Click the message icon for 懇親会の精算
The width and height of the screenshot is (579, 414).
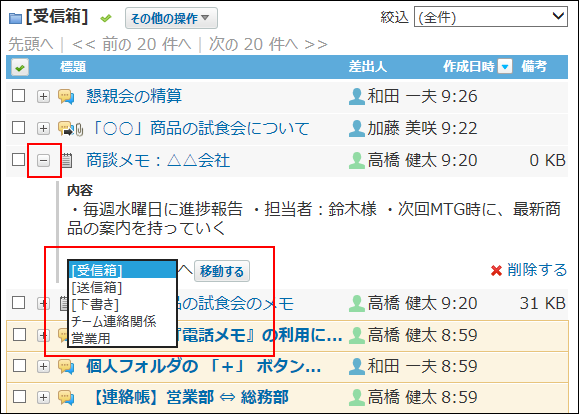click(x=66, y=97)
